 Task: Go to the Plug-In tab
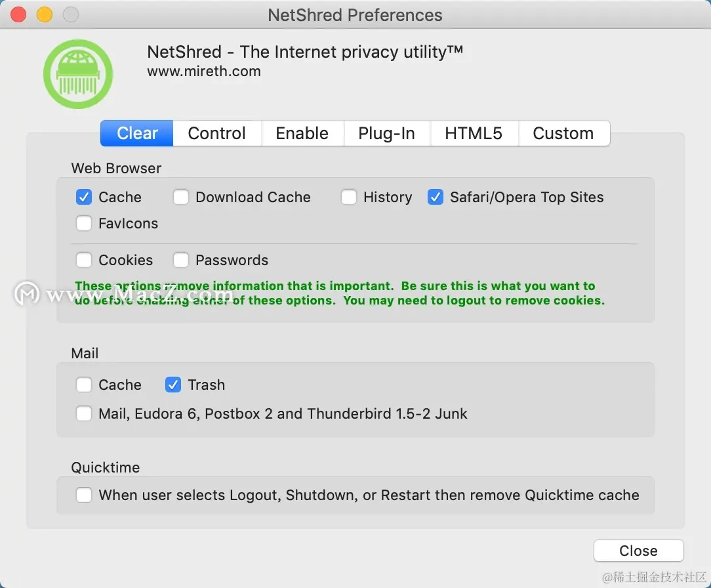(x=387, y=133)
